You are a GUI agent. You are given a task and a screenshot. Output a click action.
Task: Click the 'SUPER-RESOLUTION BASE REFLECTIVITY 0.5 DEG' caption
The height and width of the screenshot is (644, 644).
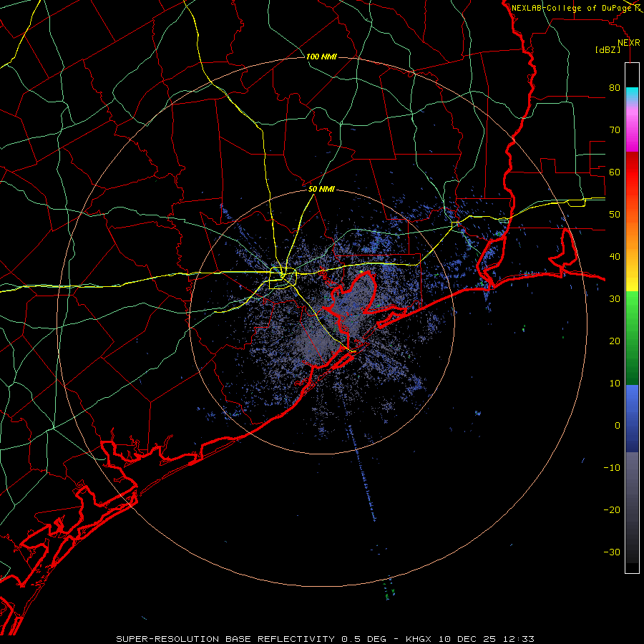coord(251,639)
